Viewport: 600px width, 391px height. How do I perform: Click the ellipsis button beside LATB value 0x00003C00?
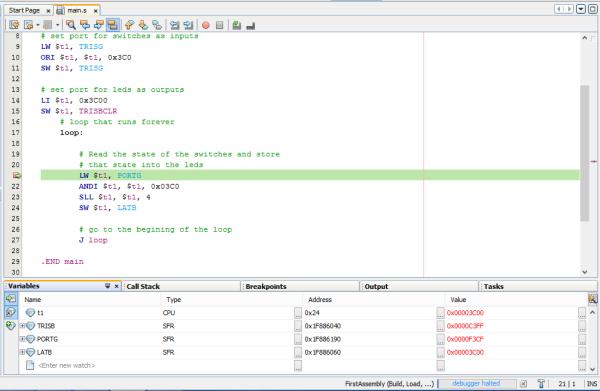click(x=582, y=352)
